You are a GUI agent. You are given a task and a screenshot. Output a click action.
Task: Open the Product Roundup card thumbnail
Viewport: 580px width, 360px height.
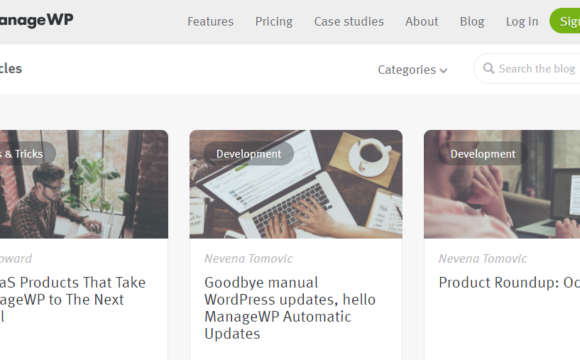pyautogui.click(x=502, y=184)
